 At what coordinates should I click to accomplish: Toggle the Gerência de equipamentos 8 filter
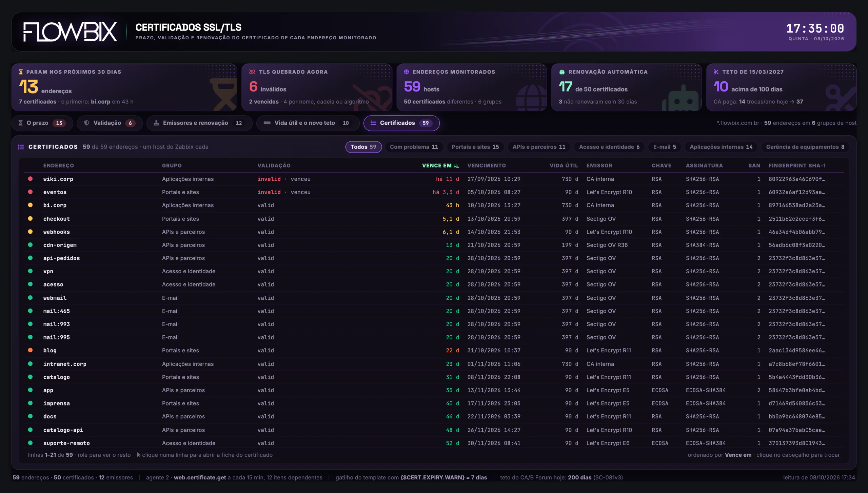(x=805, y=147)
